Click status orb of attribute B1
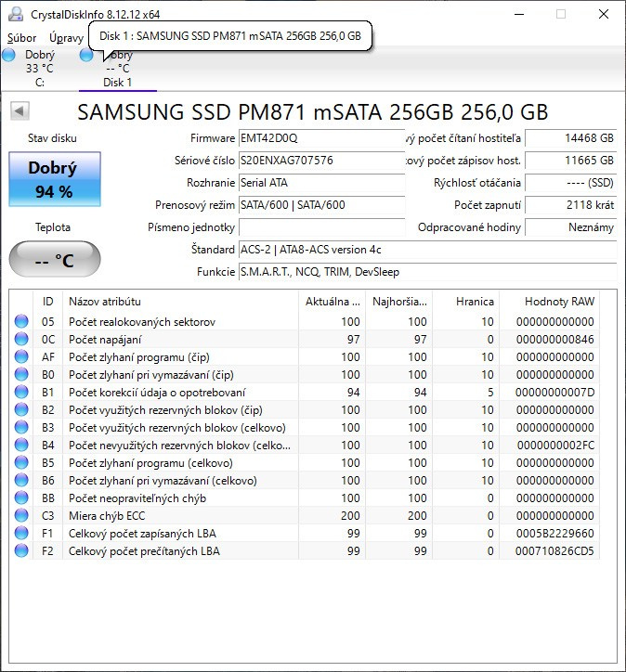 tap(21, 392)
